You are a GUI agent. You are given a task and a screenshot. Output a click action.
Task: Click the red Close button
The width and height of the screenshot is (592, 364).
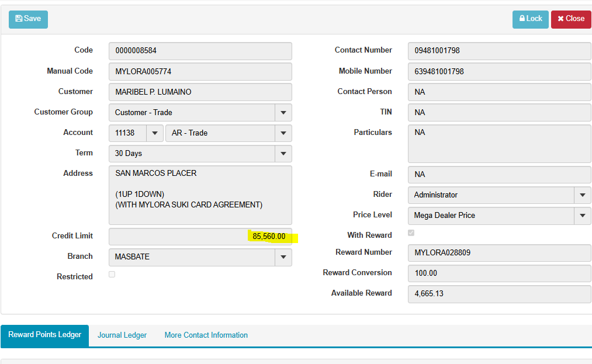point(570,19)
